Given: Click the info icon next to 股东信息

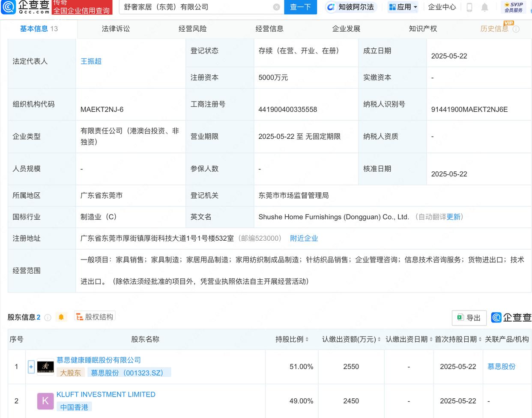Looking at the screenshot, I should (x=48, y=317).
